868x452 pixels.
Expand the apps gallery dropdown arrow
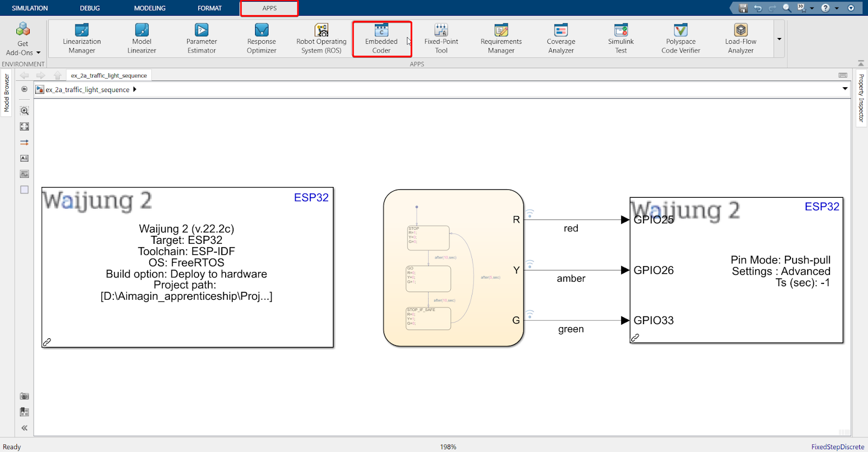[779, 39]
